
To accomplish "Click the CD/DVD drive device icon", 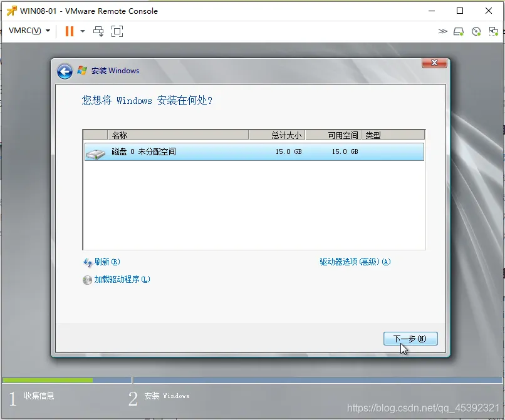I will (x=476, y=31).
